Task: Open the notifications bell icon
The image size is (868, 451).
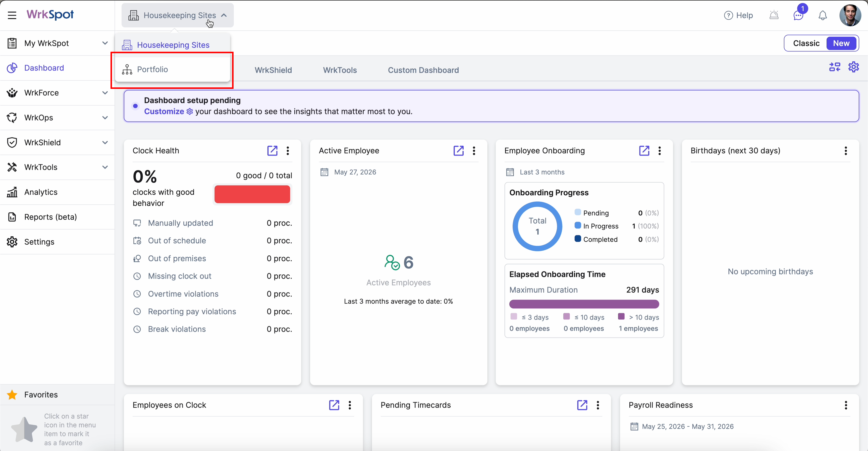Action: [x=823, y=16]
